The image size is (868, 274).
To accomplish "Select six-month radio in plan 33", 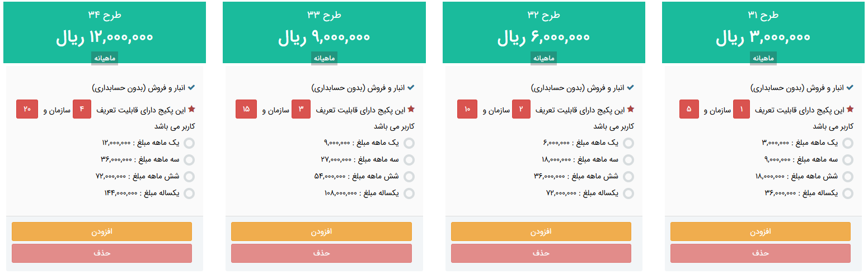I will point(409,177).
